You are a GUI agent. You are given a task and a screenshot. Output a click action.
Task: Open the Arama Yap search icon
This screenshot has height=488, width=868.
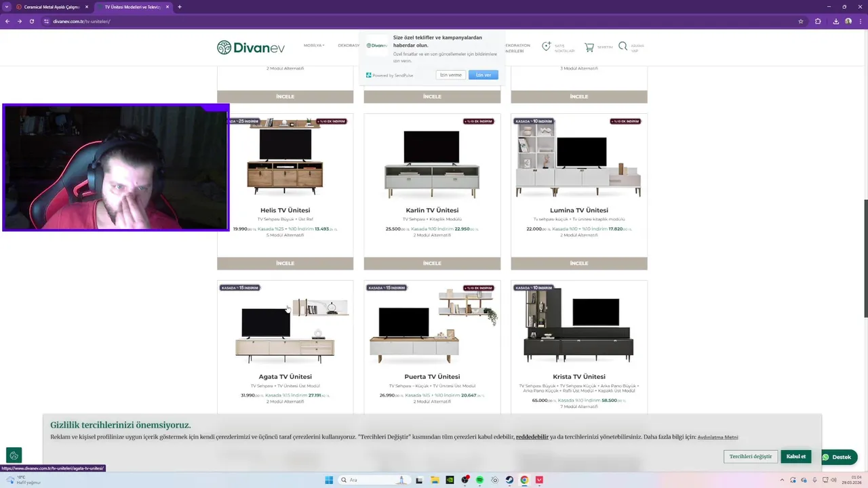click(x=623, y=47)
